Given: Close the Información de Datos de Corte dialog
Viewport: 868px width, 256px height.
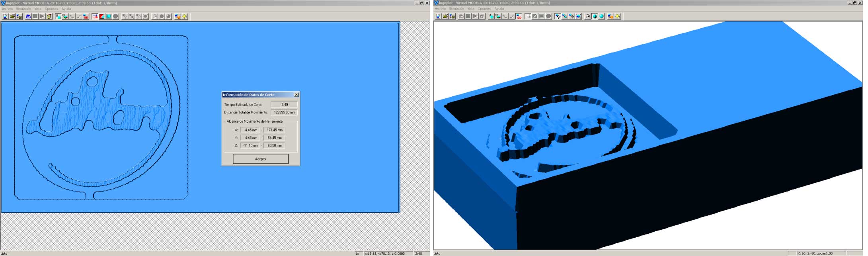Looking at the screenshot, I should (x=296, y=95).
